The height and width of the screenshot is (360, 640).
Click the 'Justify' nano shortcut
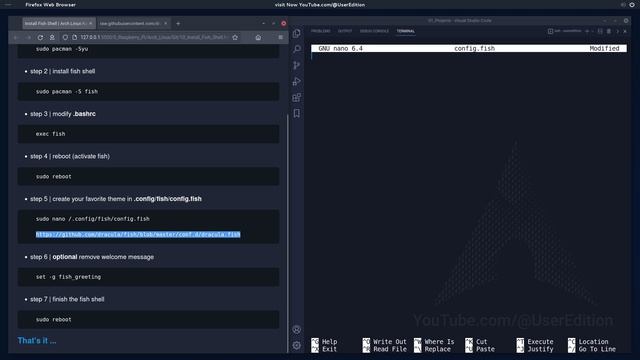[x=535, y=349]
